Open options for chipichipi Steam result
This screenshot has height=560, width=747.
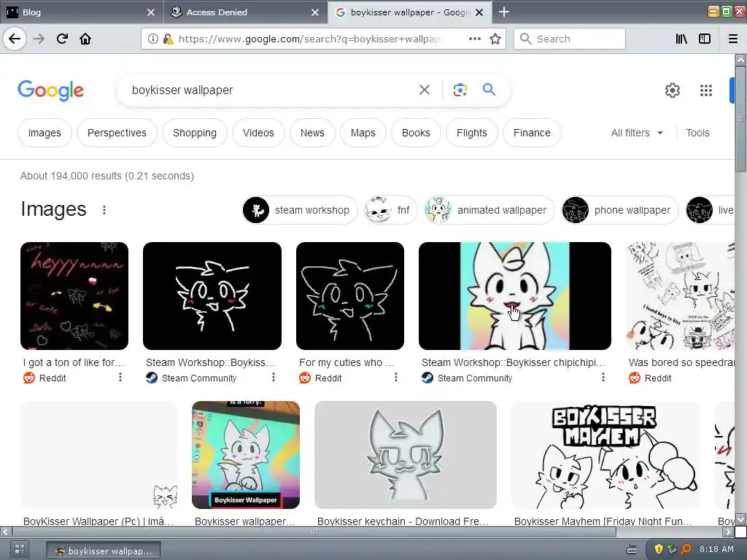[x=603, y=377]
